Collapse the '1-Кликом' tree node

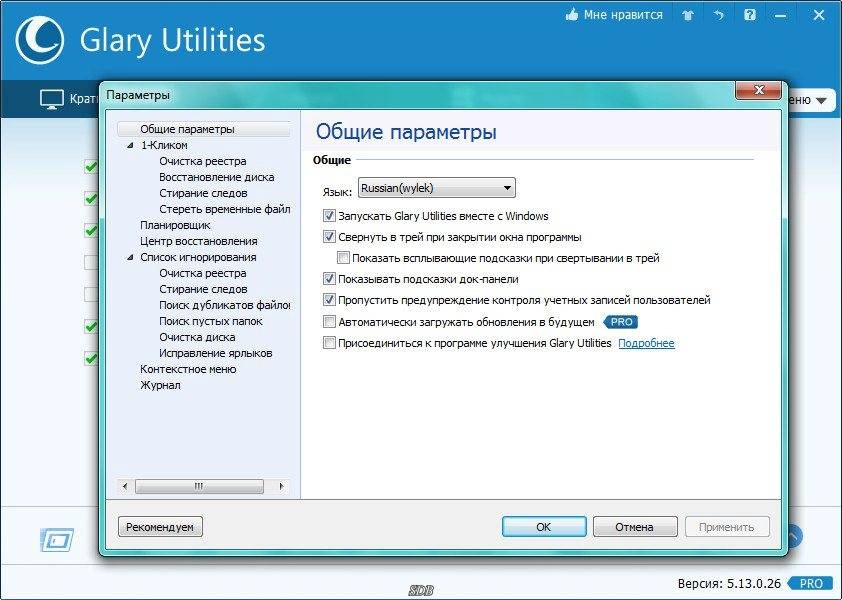click(130, 146)
